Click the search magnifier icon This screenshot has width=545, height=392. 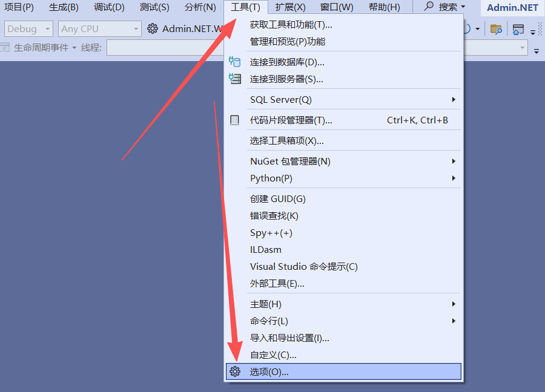coord(429,6)
